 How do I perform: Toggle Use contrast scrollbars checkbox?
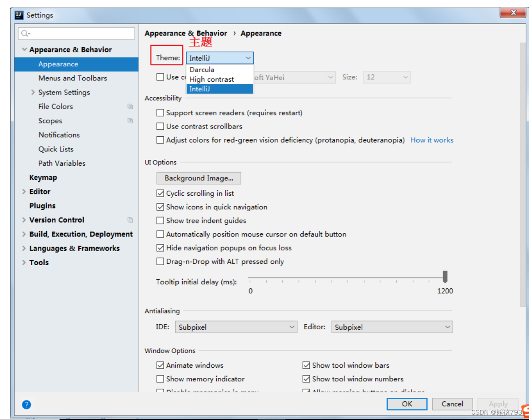tap(160, 126)
